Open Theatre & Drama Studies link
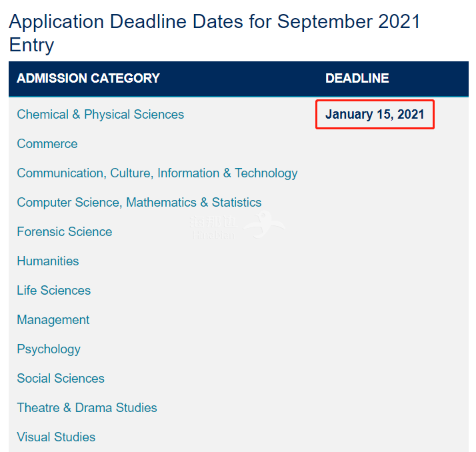The width and height of the screenshot is (476, 452). (87, 408)
